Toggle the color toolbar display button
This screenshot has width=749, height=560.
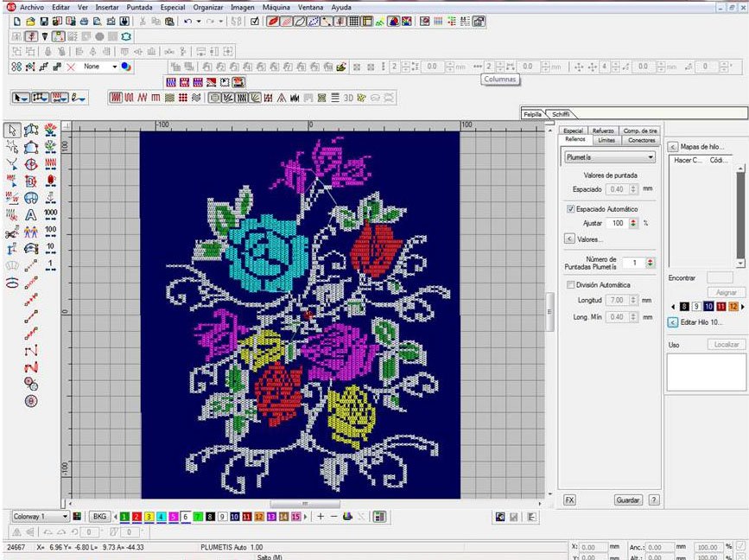point(379,517)
